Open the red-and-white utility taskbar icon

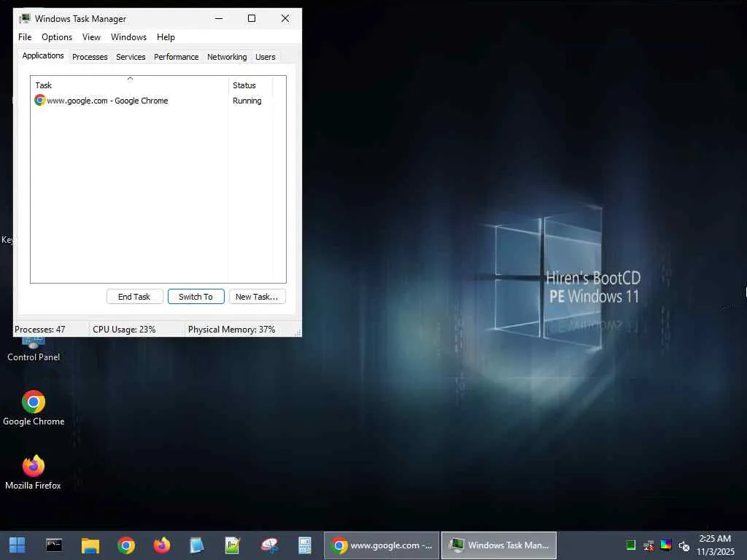269,545
